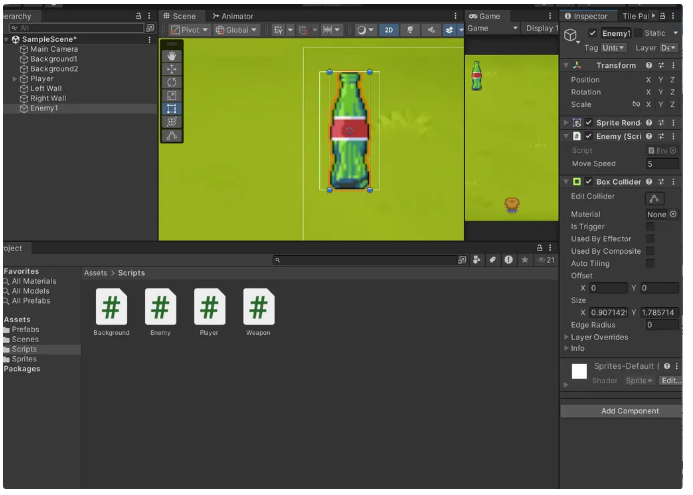
Task: Select the Rotate tool
Action: (x=173, y=83)
